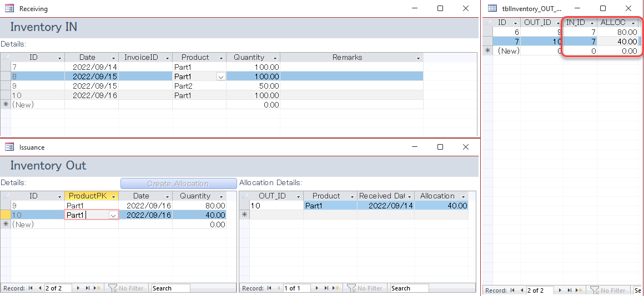Go to previous record in Allocation Details navigator
The height and width of the screenshot is (296, 644).
[279, 288]
